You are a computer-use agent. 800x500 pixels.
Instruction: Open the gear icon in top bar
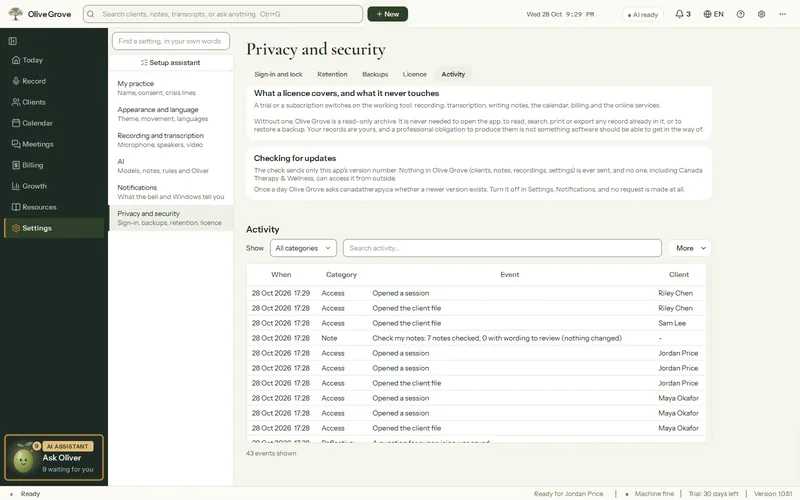[761, 14]
